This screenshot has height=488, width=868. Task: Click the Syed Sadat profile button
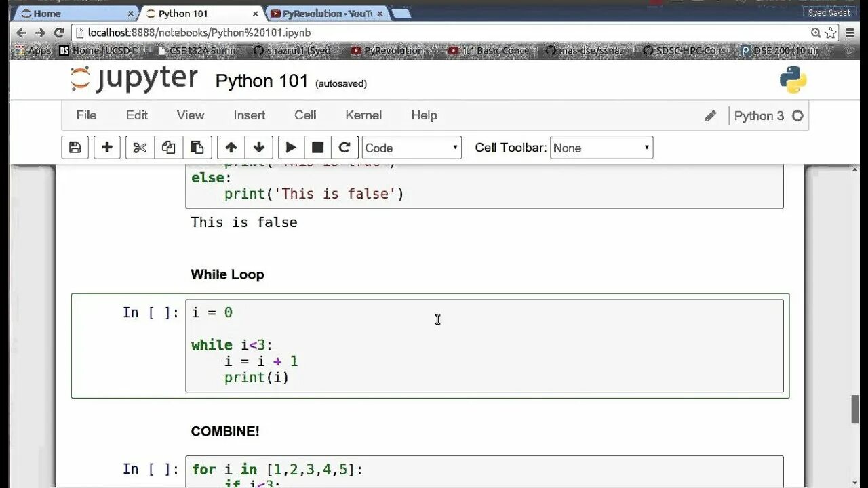click(829, 13)
